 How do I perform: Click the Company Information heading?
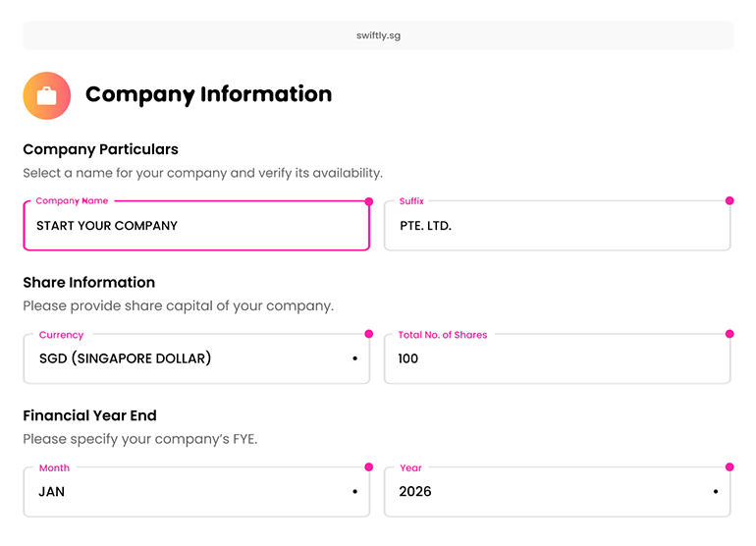coord(209,94)
